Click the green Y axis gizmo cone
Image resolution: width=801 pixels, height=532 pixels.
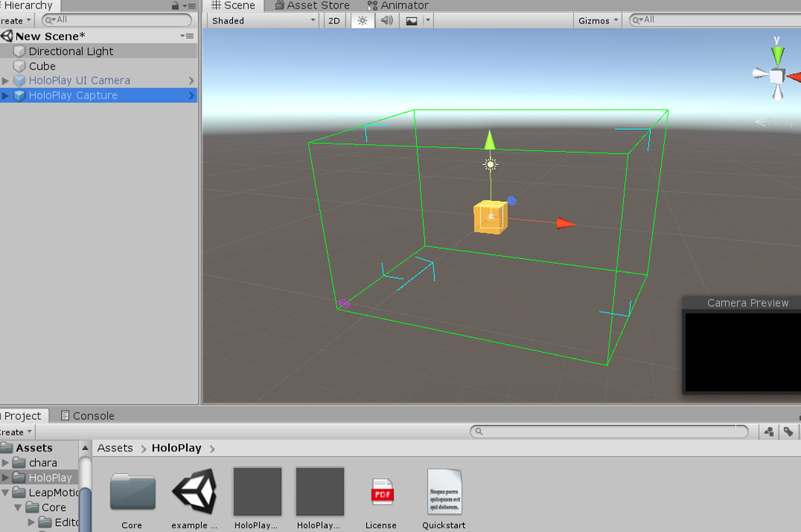pyautogui.click(x=778, y=56)
